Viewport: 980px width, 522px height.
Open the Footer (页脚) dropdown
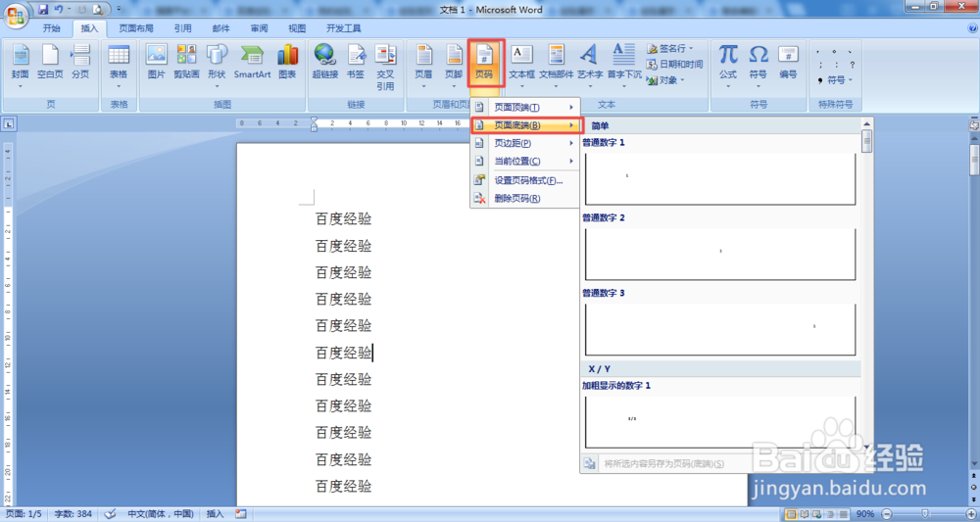[x=454, y=67]
